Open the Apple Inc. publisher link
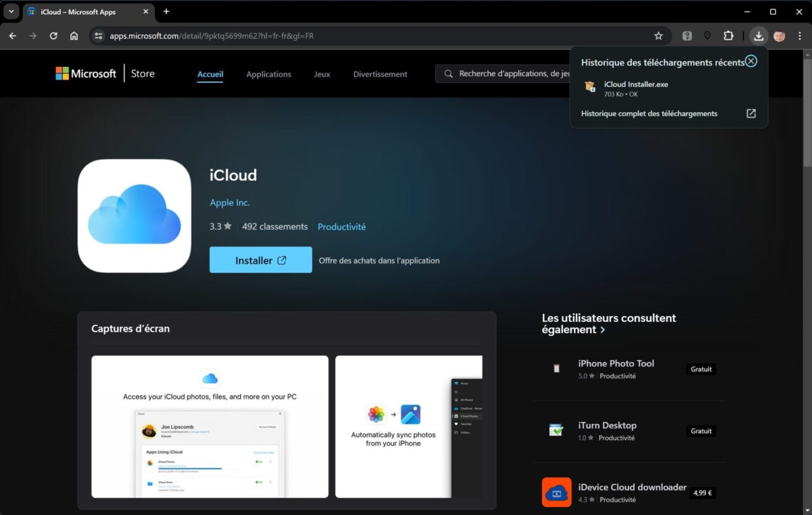 click(x=230, y=203)
